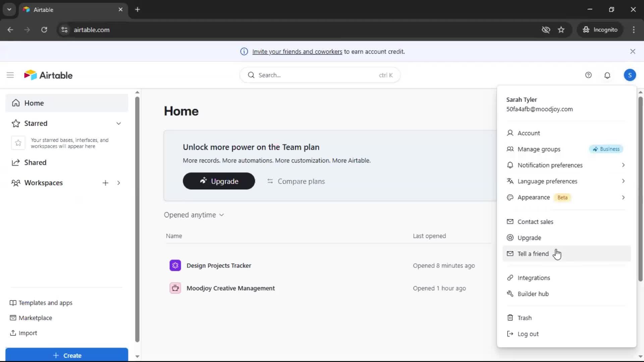Click the 50fa4afb@moodjoy.com email text

[539, 109]
